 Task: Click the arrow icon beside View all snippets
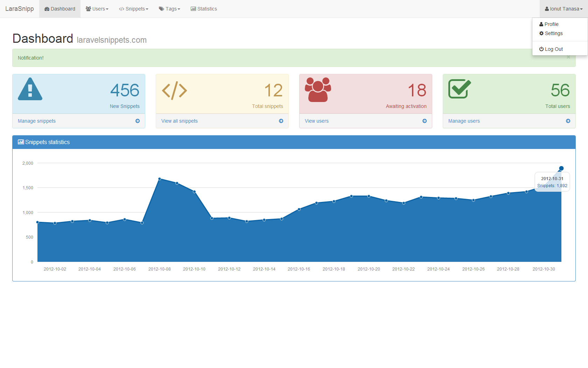click(x=281, y=121)
